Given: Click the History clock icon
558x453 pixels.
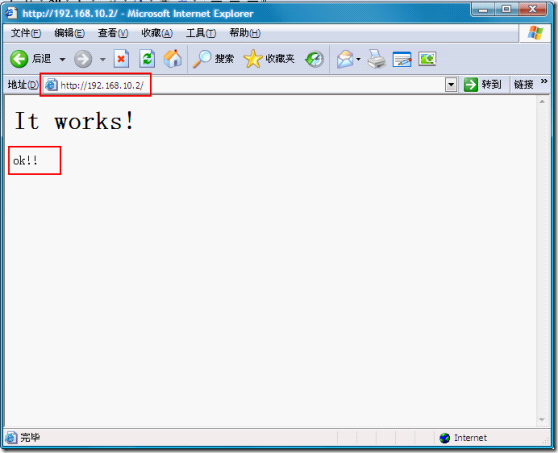Looking at the screenshot, I should (x=315, y=59).
